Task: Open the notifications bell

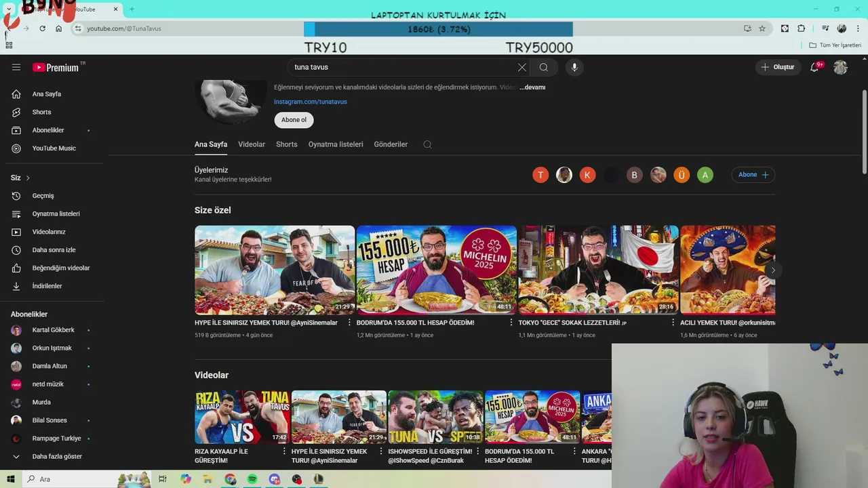Action: click(814, 67)
